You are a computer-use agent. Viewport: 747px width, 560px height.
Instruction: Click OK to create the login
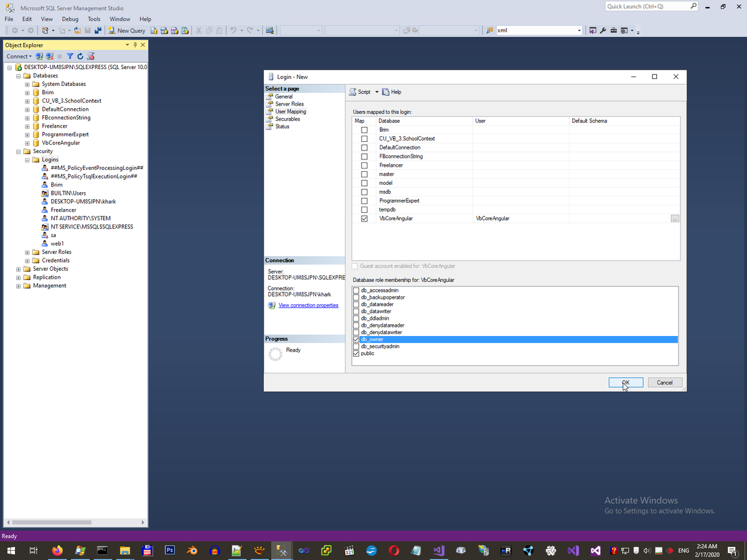[x=626, y=383]
